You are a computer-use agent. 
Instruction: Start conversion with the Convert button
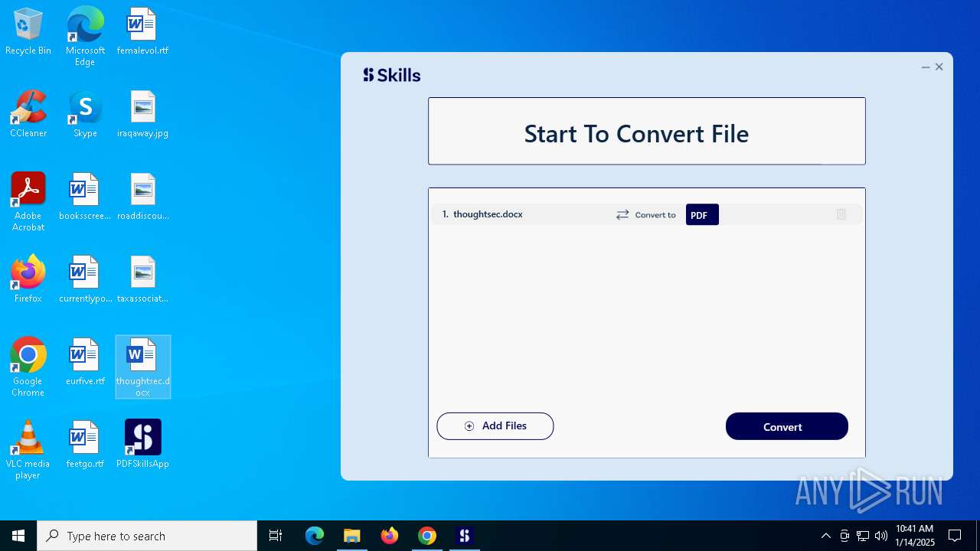click(787, 426)
